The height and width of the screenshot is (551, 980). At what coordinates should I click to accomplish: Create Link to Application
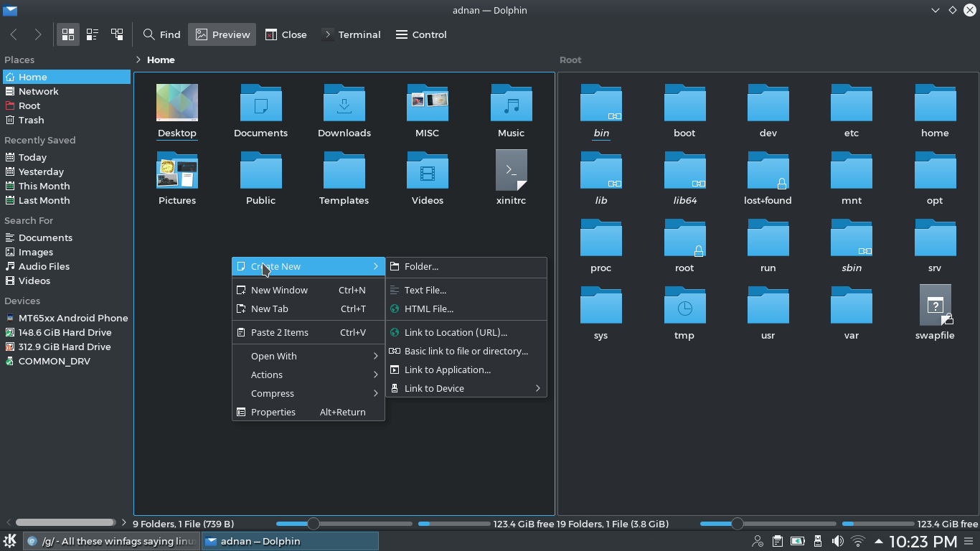pyautogui.click(x=466, y=369)
